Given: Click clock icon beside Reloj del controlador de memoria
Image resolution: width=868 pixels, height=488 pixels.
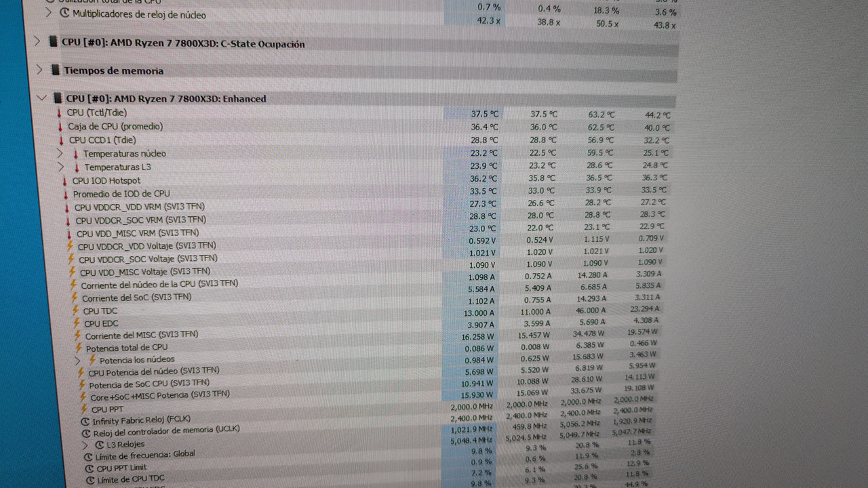Looking at the screenshot, I should tap(86, 433).
